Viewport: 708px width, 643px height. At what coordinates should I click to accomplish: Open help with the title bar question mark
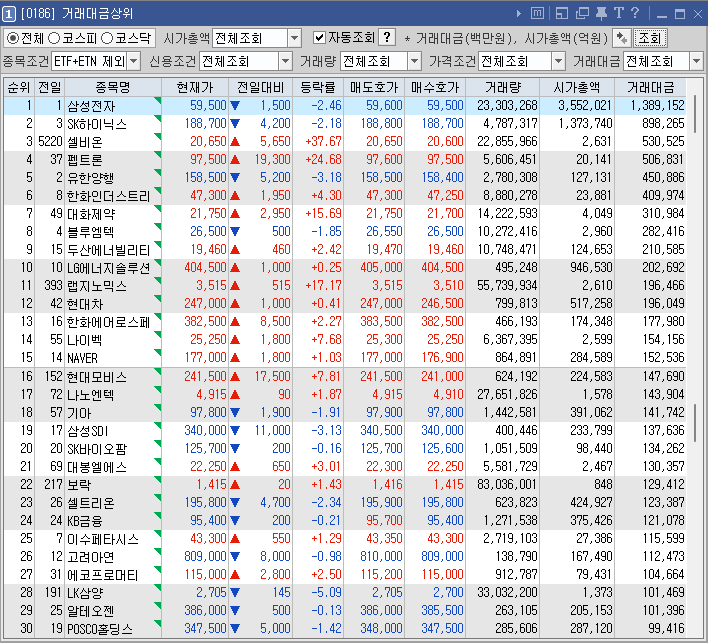635,13
